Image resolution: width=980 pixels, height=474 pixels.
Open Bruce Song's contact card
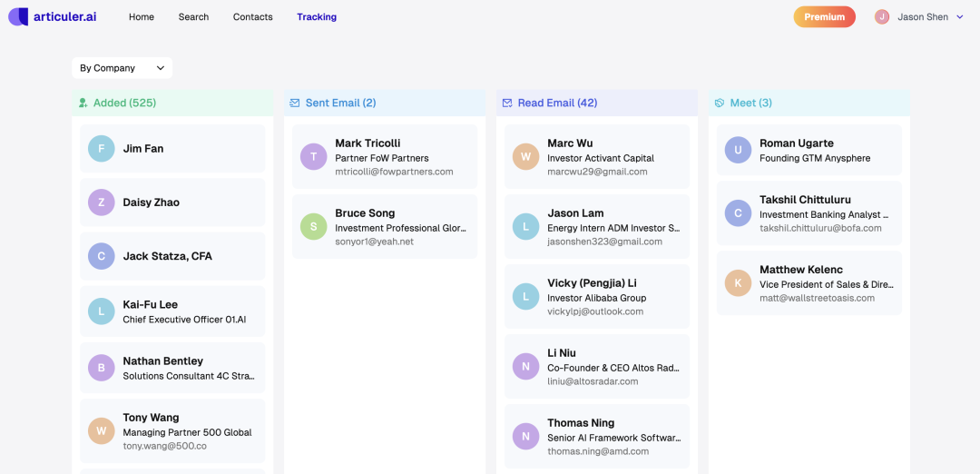click(385, 227)
